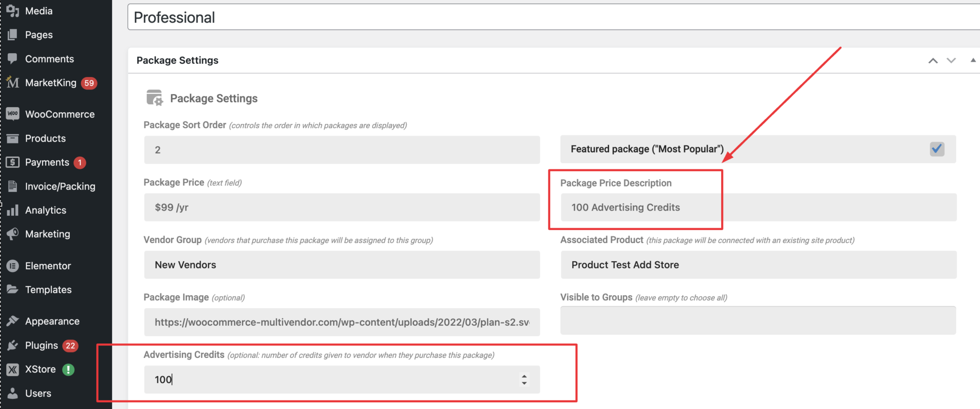Viewport: 980px width, 409px height.
Task: Click the Analytics bar chart icon
Action: tap(13, 210)
